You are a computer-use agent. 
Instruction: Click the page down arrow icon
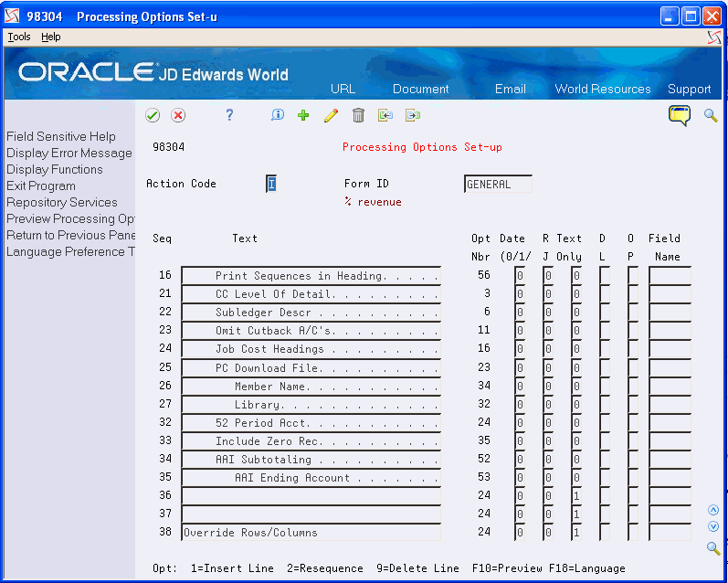tap(713, 526)
